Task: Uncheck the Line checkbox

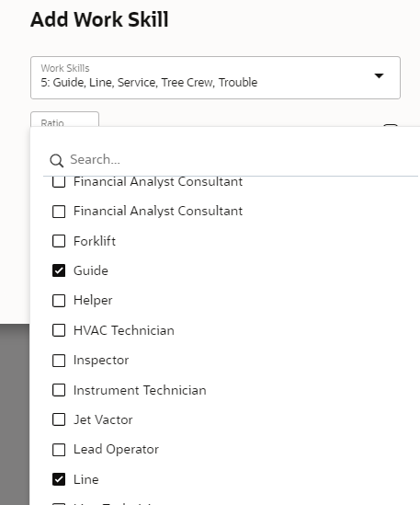Action: coord(59,479)
